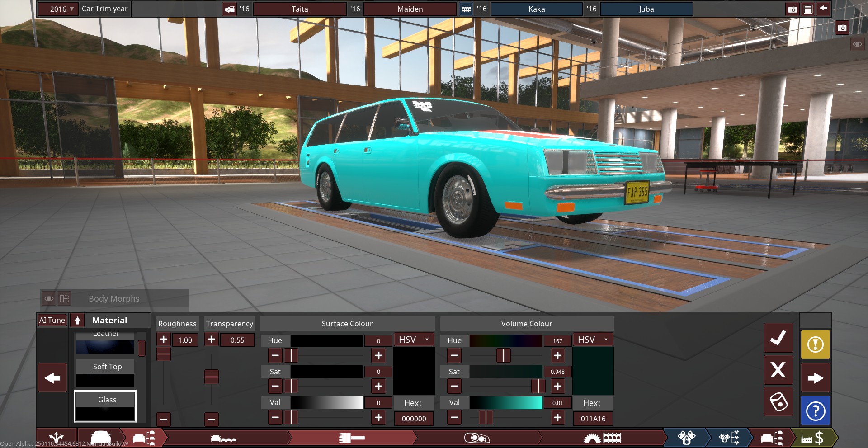Open the car trim variants tab
This screenshot has height=448, width=868.
point(145,438)
